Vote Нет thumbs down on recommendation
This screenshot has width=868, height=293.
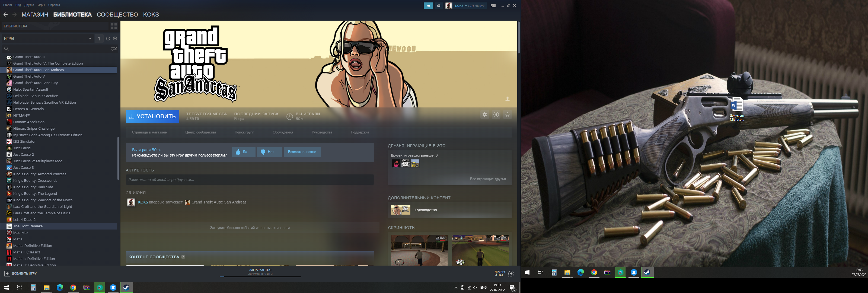point(269,152)
